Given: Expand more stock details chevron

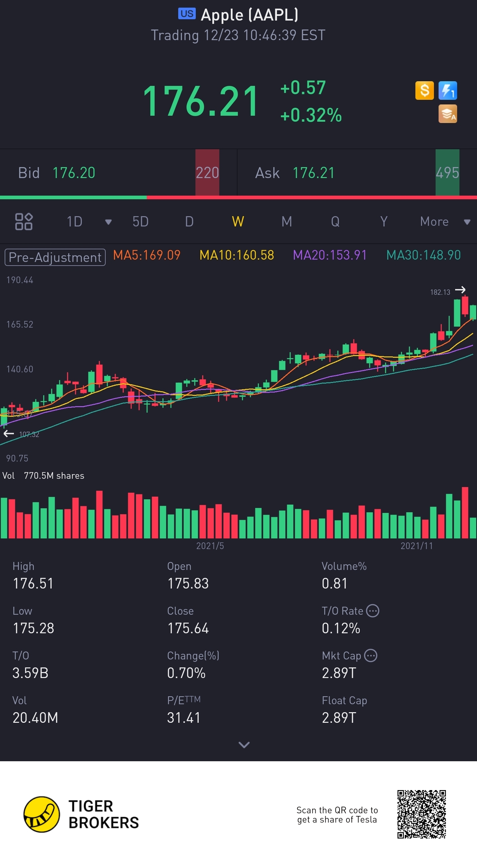Looking at the screenshot, I should tap(244, 745).
